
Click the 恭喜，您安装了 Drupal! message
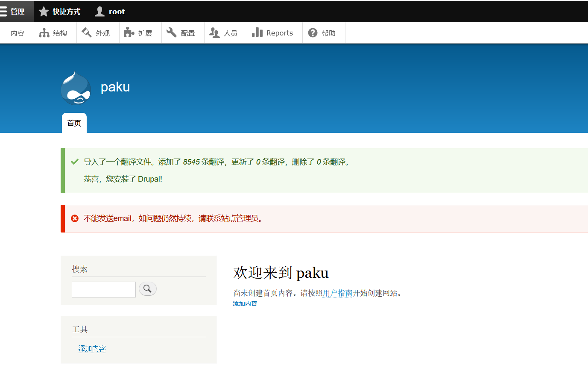123,179
